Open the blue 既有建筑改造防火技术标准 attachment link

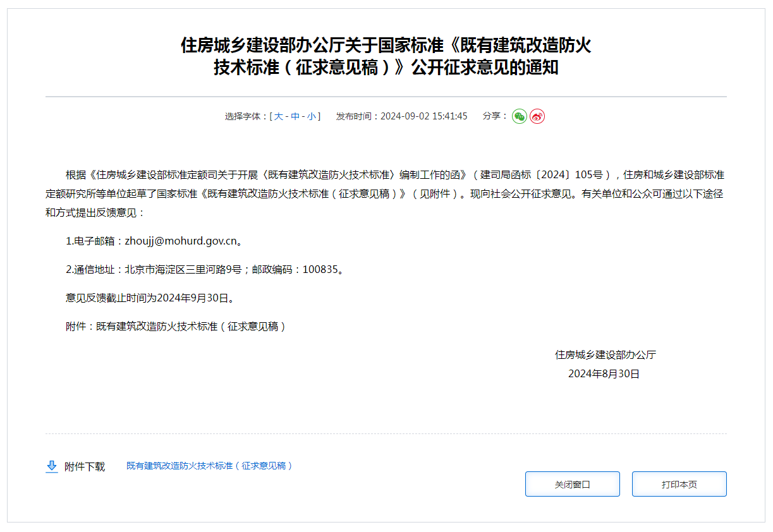point(209,466)
